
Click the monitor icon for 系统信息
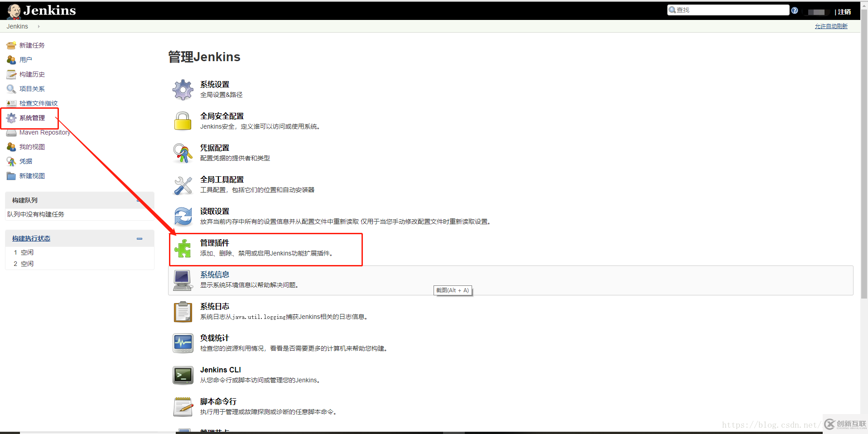pos(183,280)
